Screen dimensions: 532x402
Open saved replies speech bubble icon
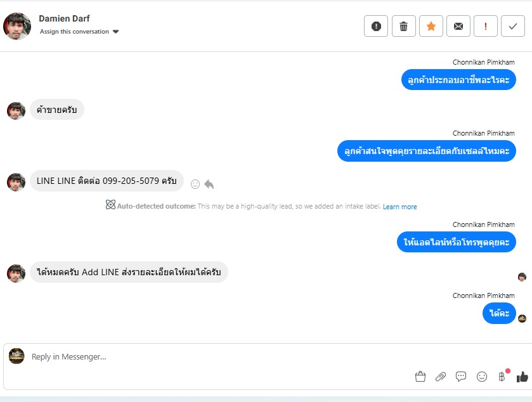coord(461,377)
